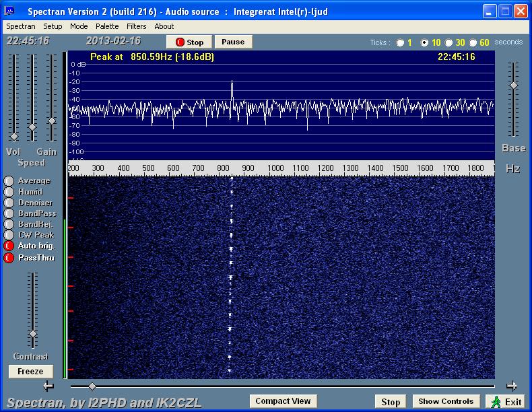The image size is (532, 412).
Task: Toggle the Average filter
Action: (9, 180)
